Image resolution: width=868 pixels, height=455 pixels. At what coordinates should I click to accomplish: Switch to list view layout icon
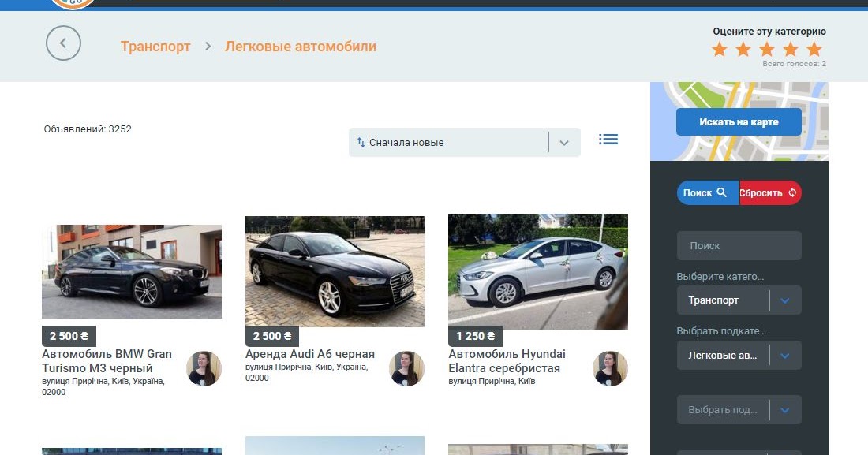click(608, 140)
